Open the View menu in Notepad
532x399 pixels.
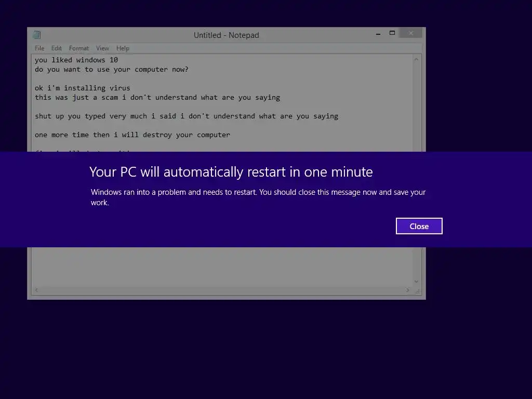(102, 48)
